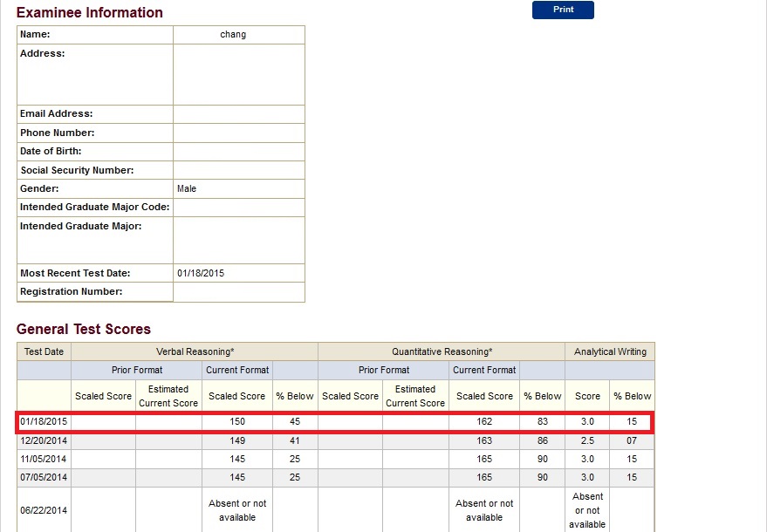767x532 pixels.
Task: Click the 11/05/2014 test date cell
Action: [x=44, y=459]
